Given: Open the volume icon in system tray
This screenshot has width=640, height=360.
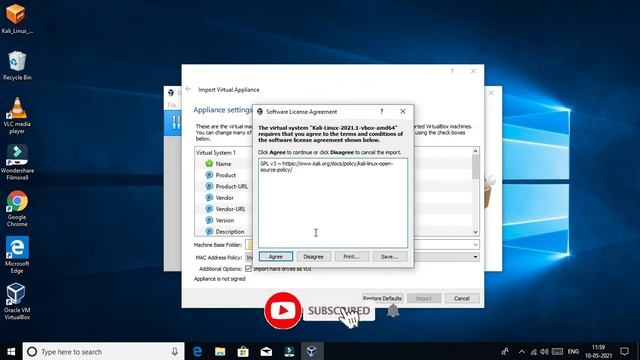Looking at the screenshot, I should tap(544, 351).
